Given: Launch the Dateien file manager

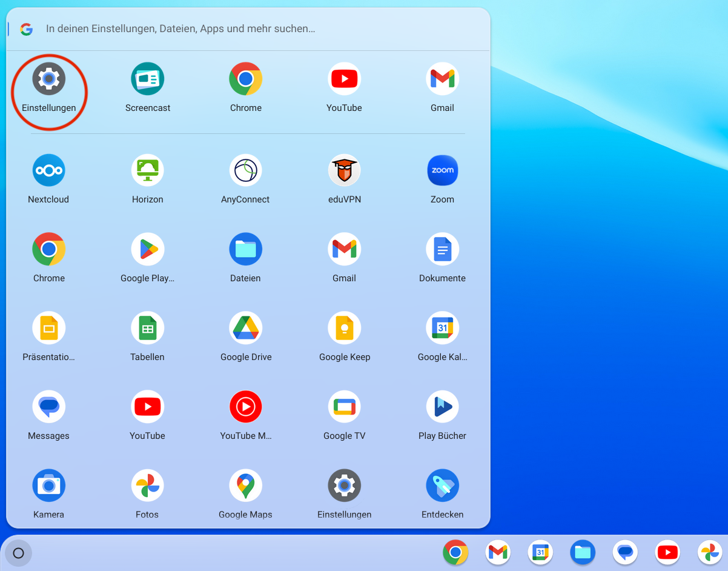Looking at the screenshot, I should click(246, 249).
